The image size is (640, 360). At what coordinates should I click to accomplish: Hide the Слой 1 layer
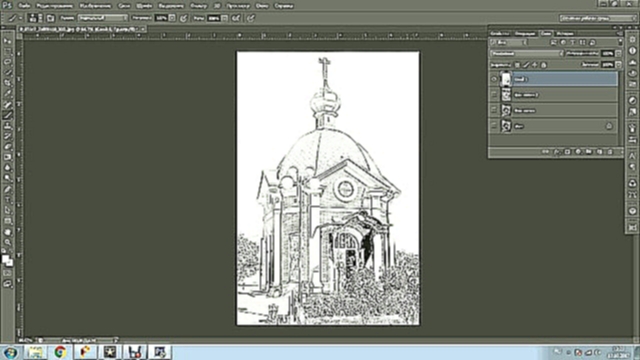pos(494,79)
